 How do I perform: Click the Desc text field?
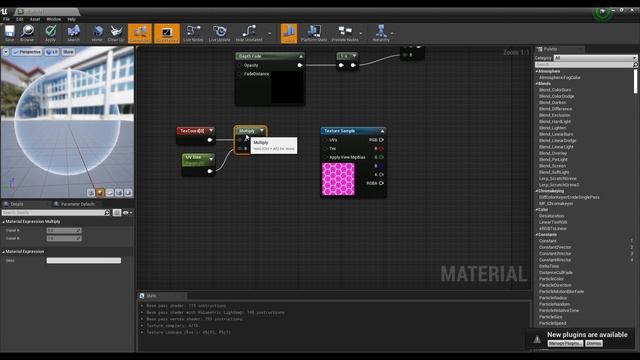pos(84,260)
